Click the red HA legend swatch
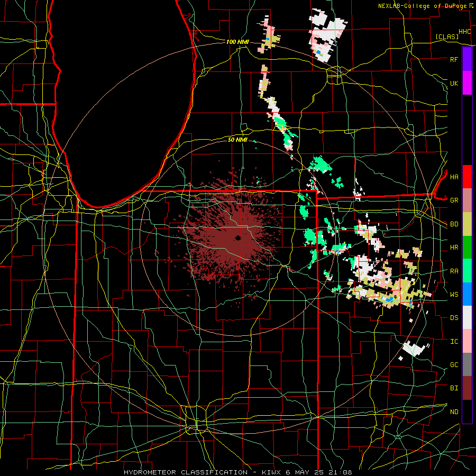 [467, 177]
